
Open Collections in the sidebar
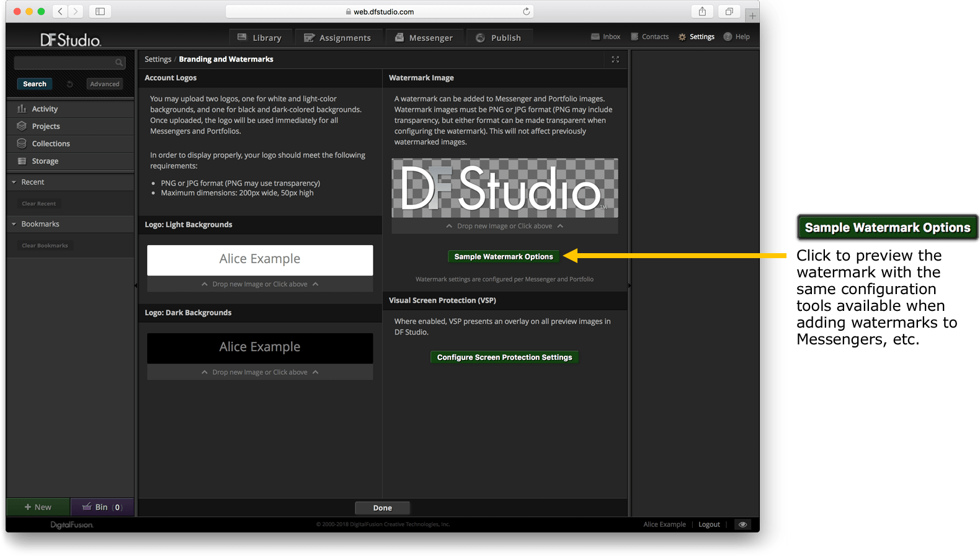pyautogui.click(x=70, y=143)
